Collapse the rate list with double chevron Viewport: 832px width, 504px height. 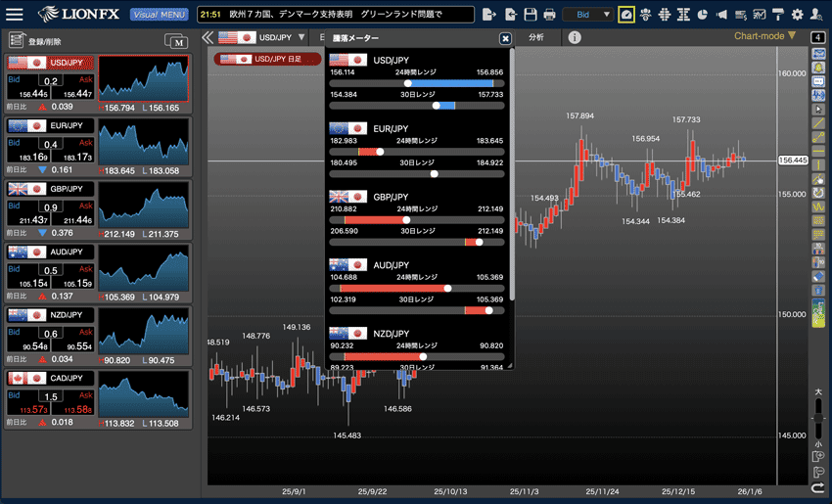pos(208,37)
